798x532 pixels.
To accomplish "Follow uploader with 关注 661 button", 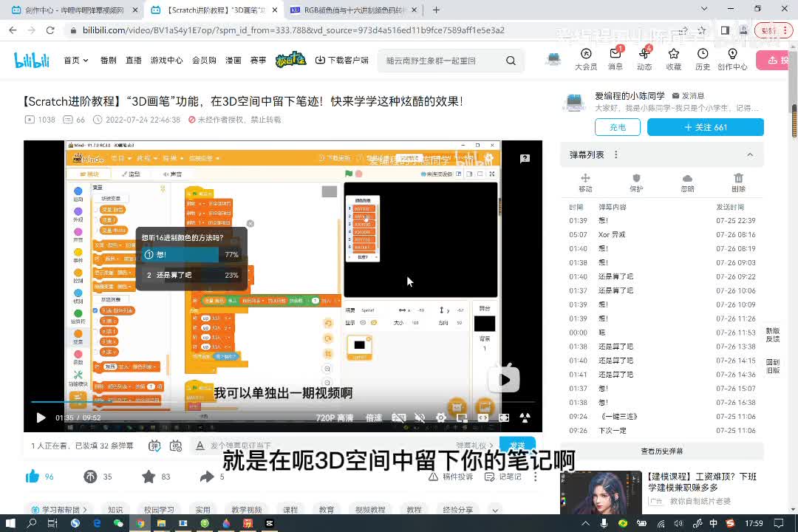I will coord(706,127).
